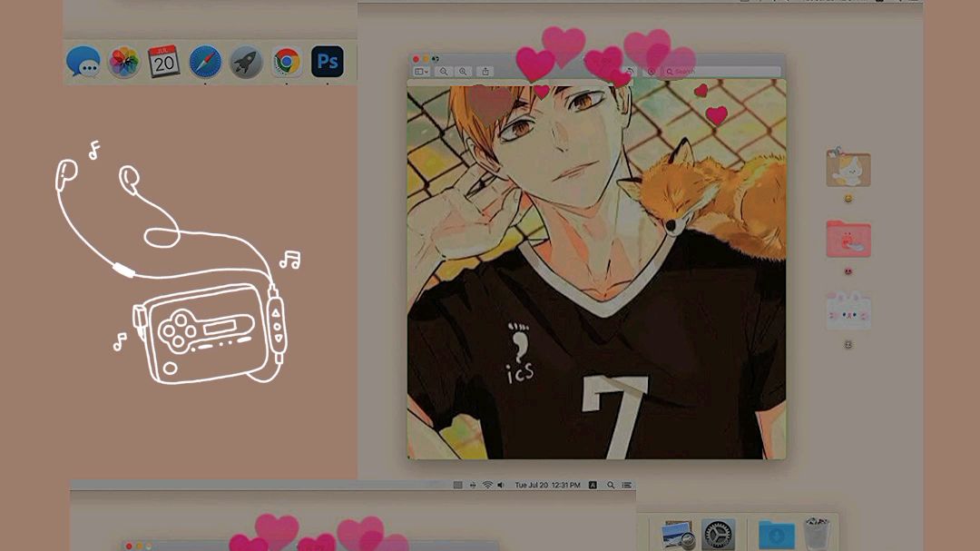Zoom out in the Preview window
Viewport: 980px width, 551px height.
click(444, 72)
